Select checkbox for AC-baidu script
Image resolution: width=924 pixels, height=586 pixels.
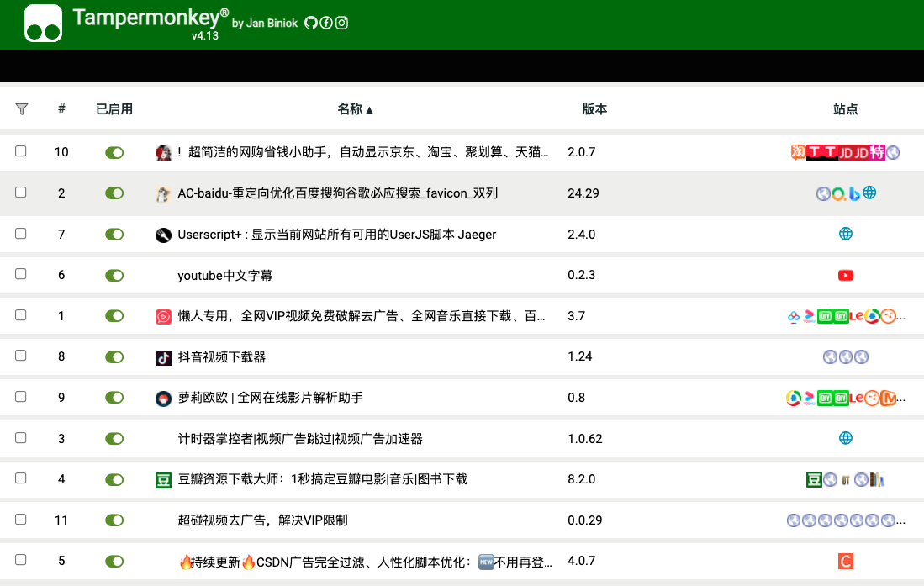coord(21,193)
